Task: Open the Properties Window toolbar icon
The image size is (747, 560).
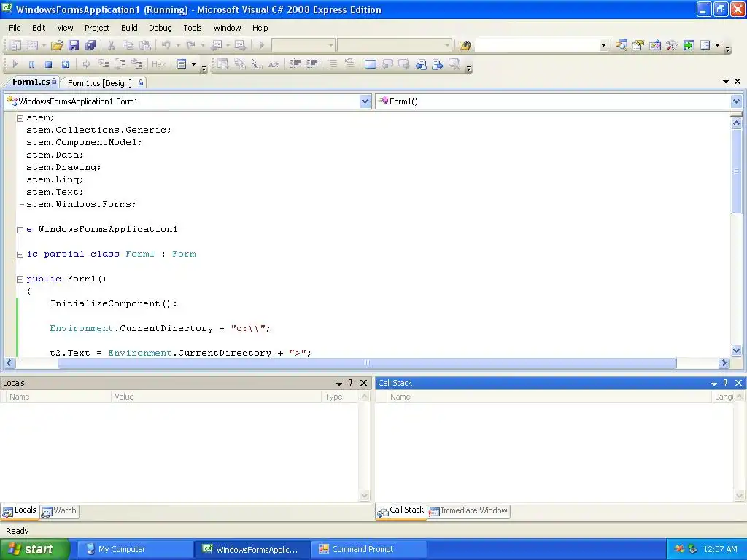Action: (x=638, y=45)
